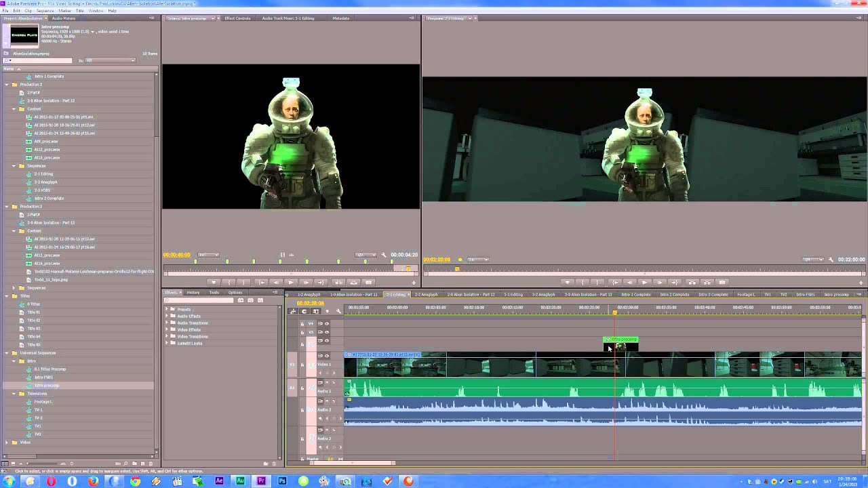Image resolution: width=868 pixels, height=488 pixels.
Task: Collapse the Universal Sequences bin
Action: (6, 353)
